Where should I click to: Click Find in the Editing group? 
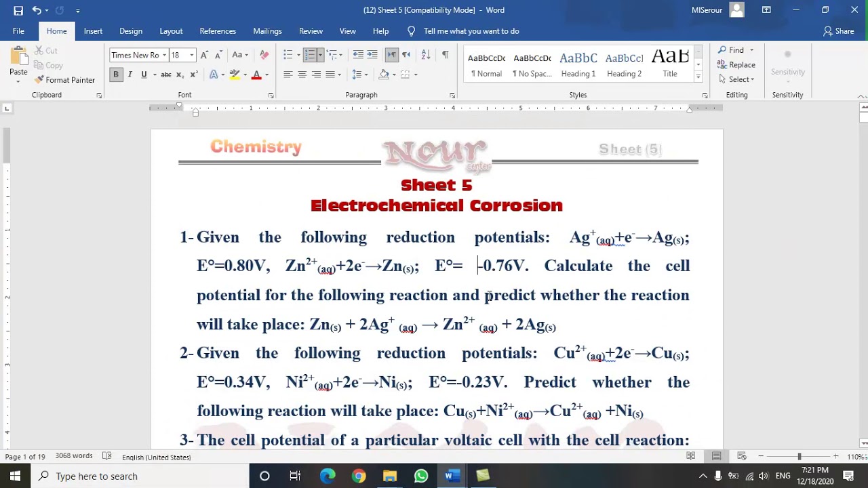[x=732, y=50]
